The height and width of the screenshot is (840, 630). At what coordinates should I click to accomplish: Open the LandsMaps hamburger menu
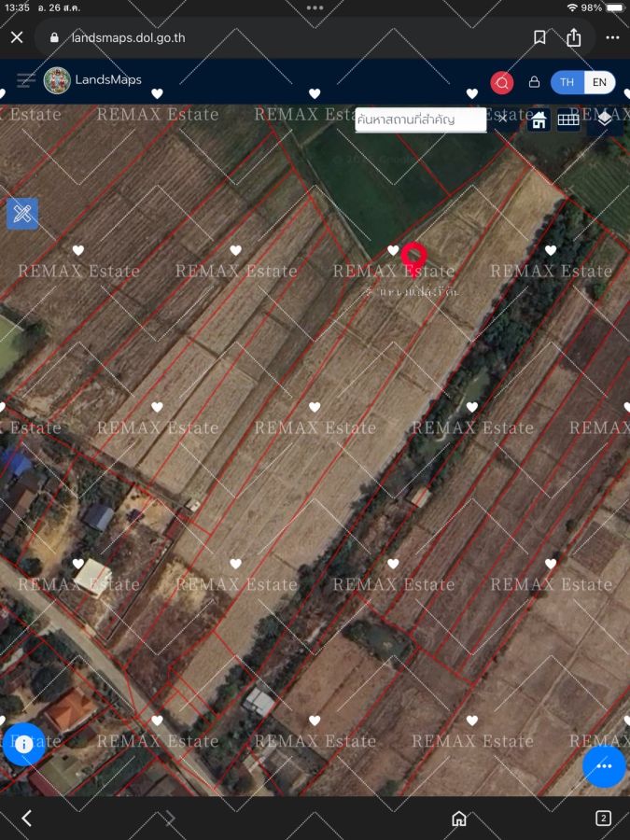(x=26, y=80)
